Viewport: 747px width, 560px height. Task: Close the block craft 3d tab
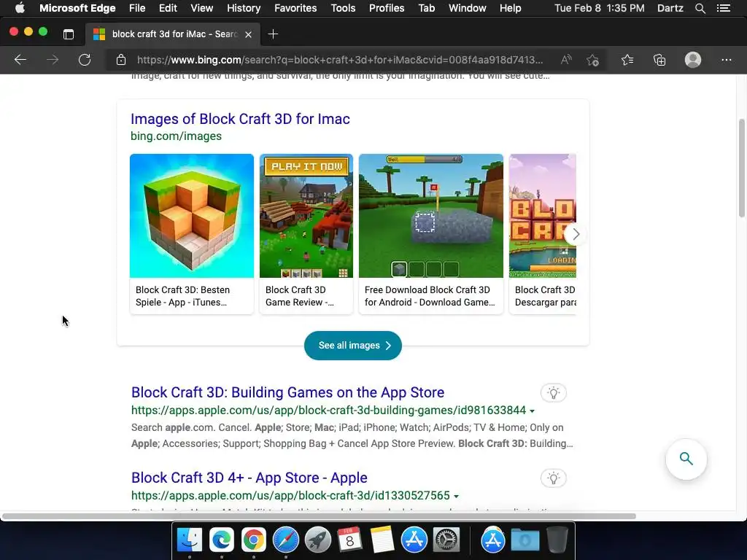point(248,34)
